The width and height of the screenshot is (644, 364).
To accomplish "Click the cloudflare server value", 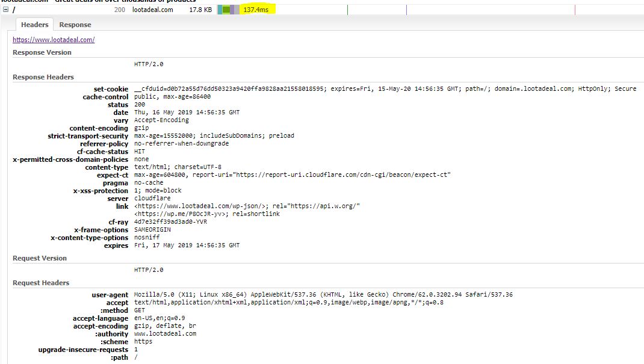I will [152, 198].
